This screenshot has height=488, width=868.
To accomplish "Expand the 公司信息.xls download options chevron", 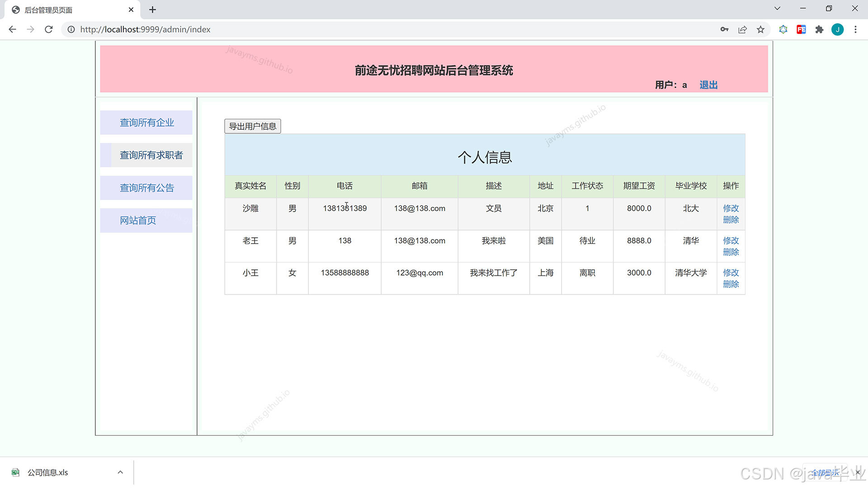I will click(120, 472).
